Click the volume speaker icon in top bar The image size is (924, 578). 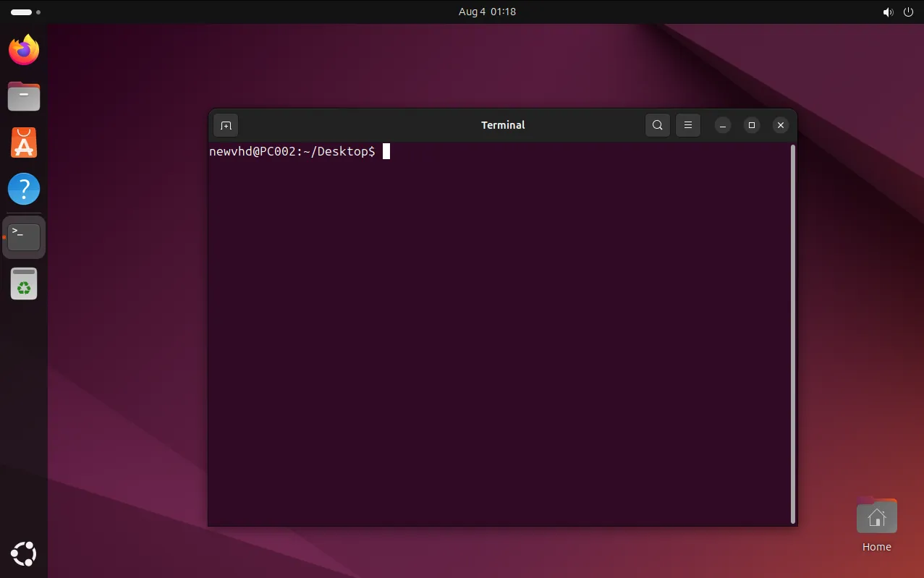(x=888, y=12)
